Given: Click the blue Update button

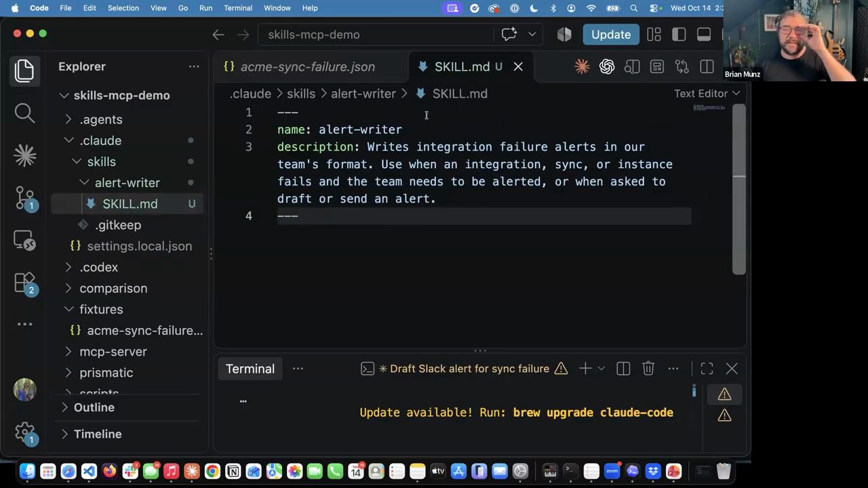Looking at the screenshot, I should [611, 35].
